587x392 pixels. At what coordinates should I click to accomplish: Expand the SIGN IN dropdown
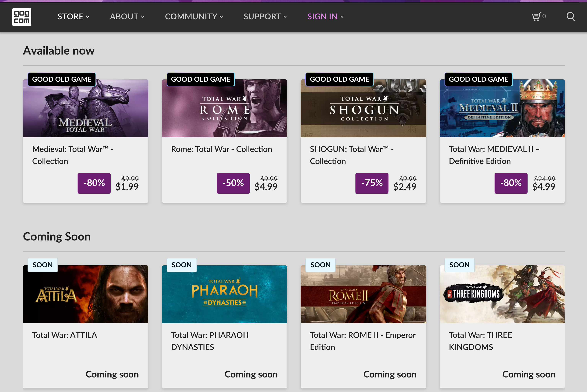click(x=325, y=16)
